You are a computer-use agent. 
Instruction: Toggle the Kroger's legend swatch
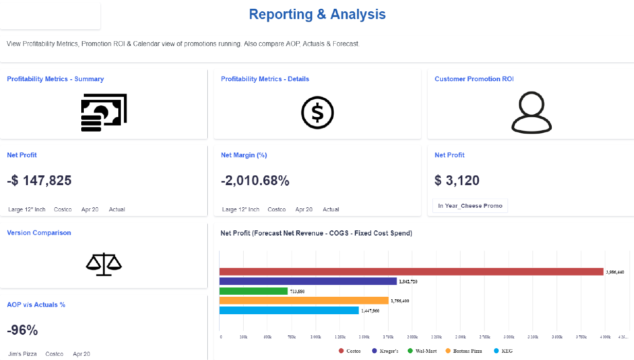(374, 351)
